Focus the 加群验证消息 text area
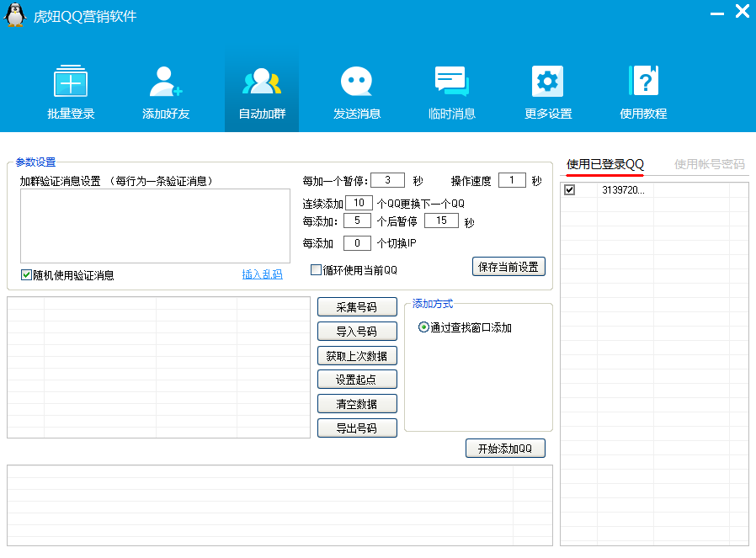Screen dimensions: 756x558 [155, 226]
